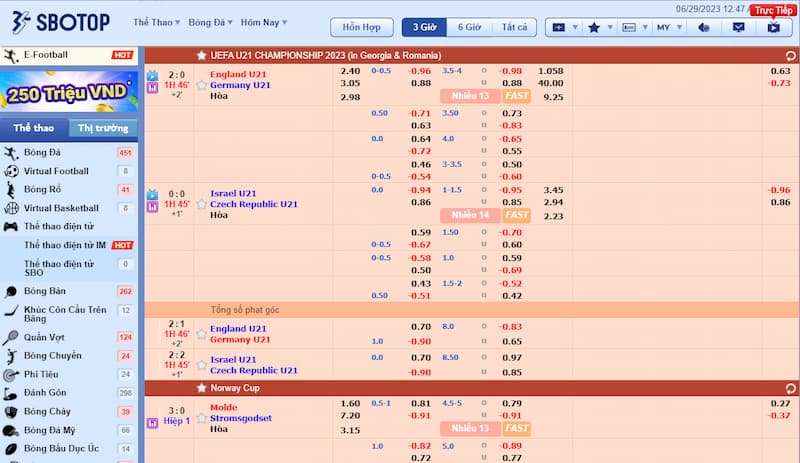Click the Bóng Đá soccer icon in sidebar
The image size is (800, 463).
point(11,153)
